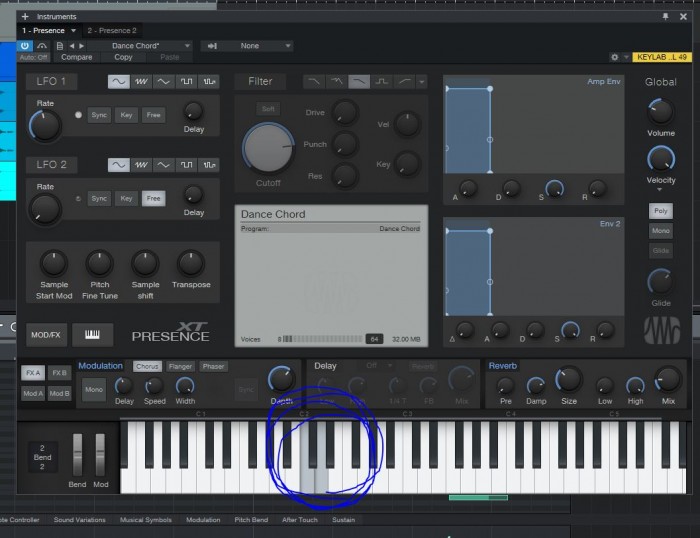The width and height of the screenshot is (700, 538).
Task: Choose the first low-pass filter type icon
Action: pos(314,81)
